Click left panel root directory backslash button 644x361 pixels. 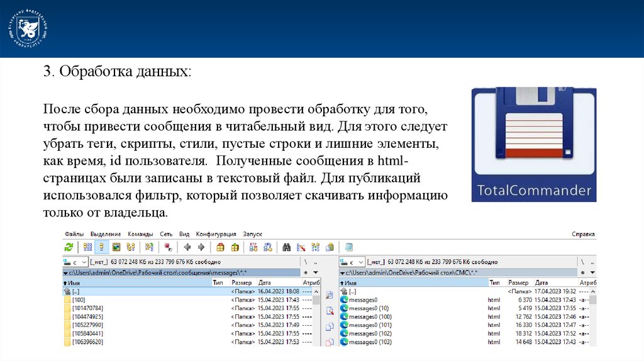point(306,262)
